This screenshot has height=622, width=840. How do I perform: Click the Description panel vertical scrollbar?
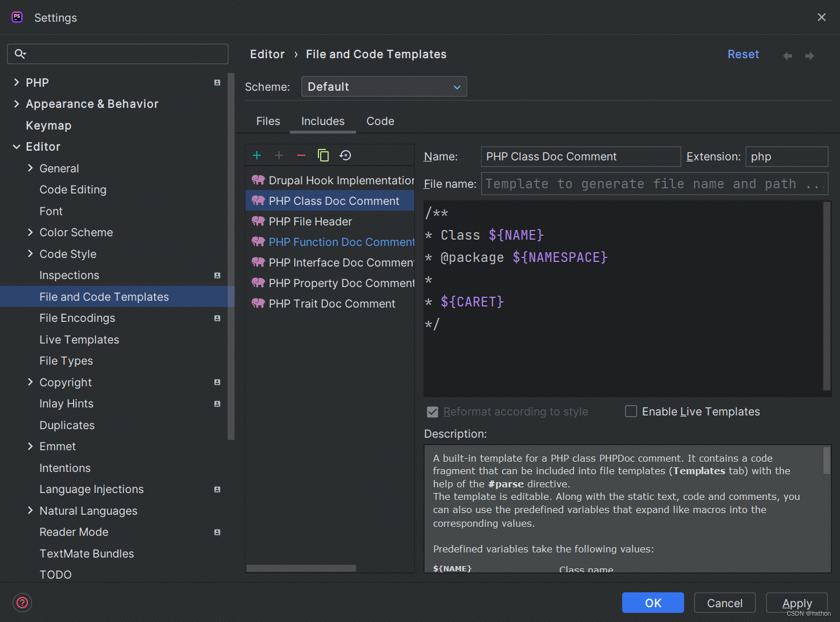coord(826,461)
